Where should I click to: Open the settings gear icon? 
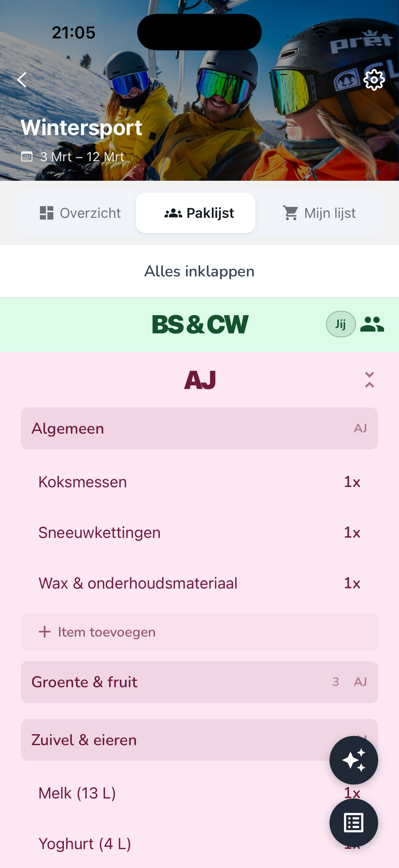tap(374, 80)
